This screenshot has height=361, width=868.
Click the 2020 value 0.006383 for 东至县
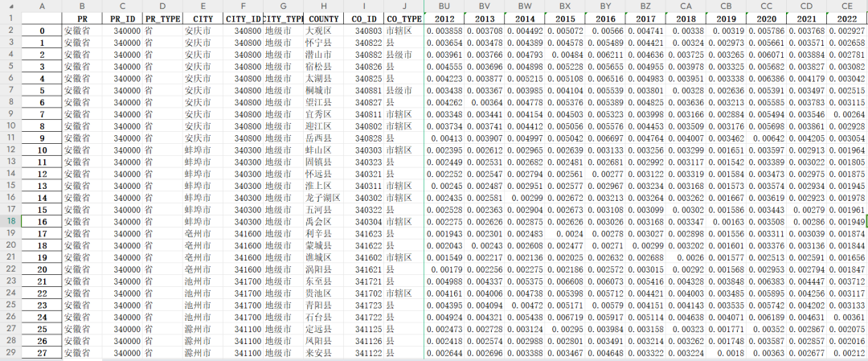766,281
